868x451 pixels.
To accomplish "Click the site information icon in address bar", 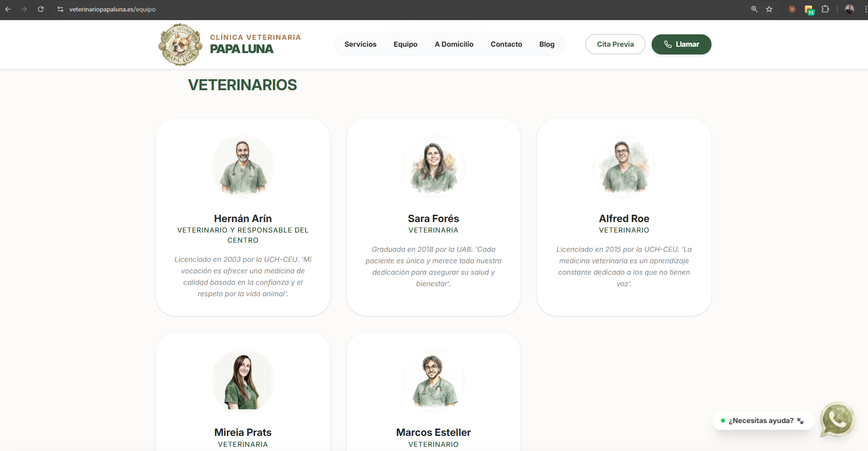I will point(60,9).
